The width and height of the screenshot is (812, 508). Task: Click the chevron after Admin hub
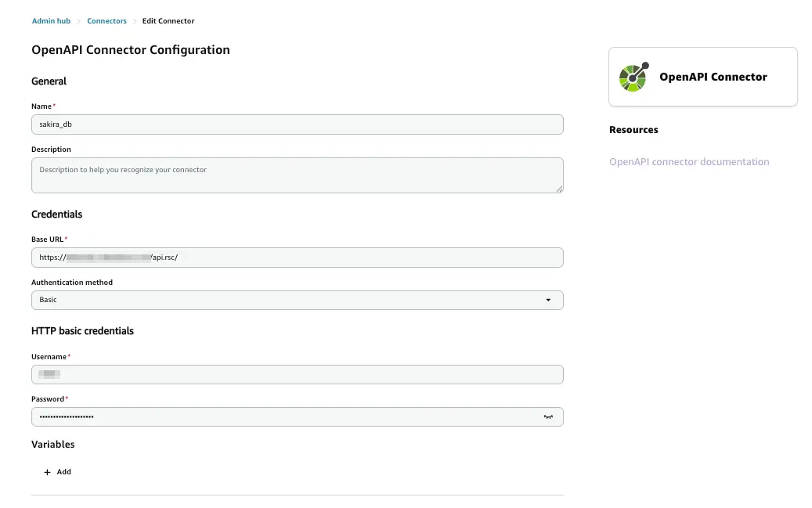(78, 21)
